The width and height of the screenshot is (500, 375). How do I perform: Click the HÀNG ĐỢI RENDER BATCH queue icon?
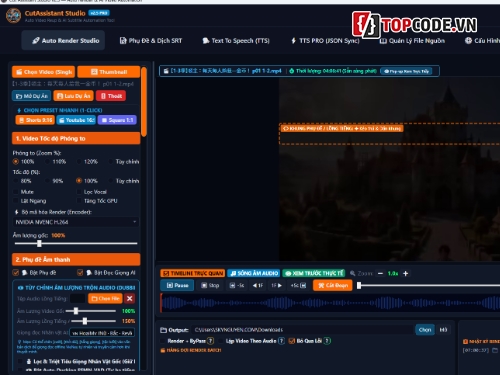[163, 350]
